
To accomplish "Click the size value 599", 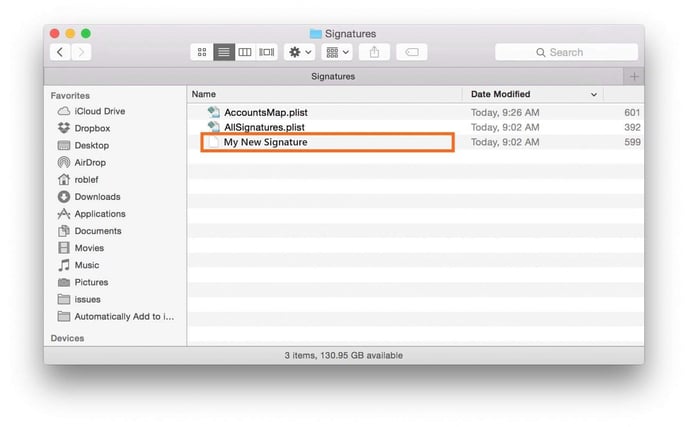I will [x=632, y=142].
